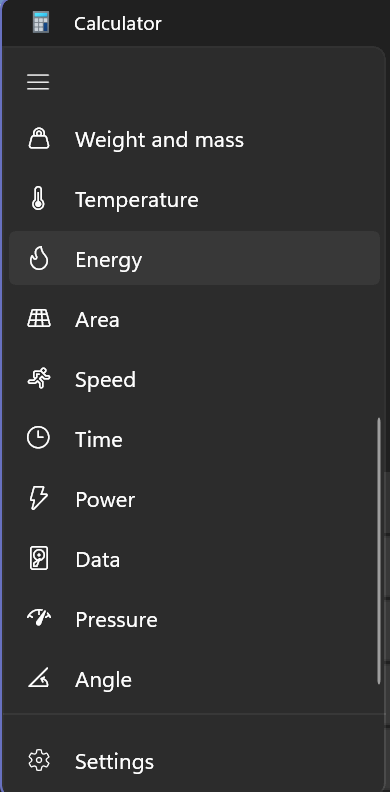Click the Calculator app icon in title bar
Screen dimensions: 390x792
click(x=41, y=22)
